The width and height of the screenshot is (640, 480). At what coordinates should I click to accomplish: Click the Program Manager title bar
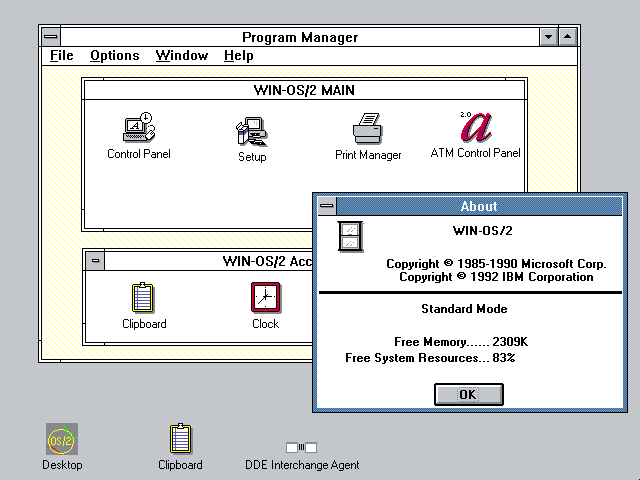(300, 37)
